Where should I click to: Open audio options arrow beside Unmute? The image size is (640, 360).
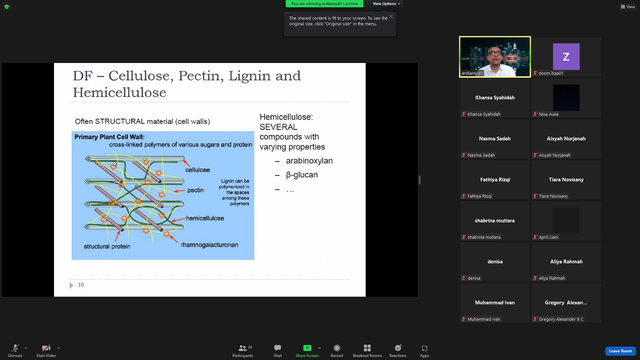(x=26, y=348)
